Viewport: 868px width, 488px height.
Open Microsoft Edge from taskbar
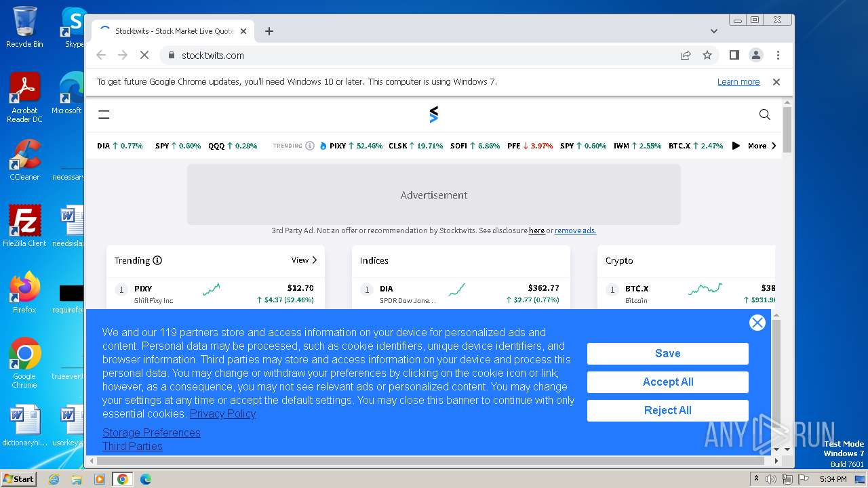pos(146,479)
